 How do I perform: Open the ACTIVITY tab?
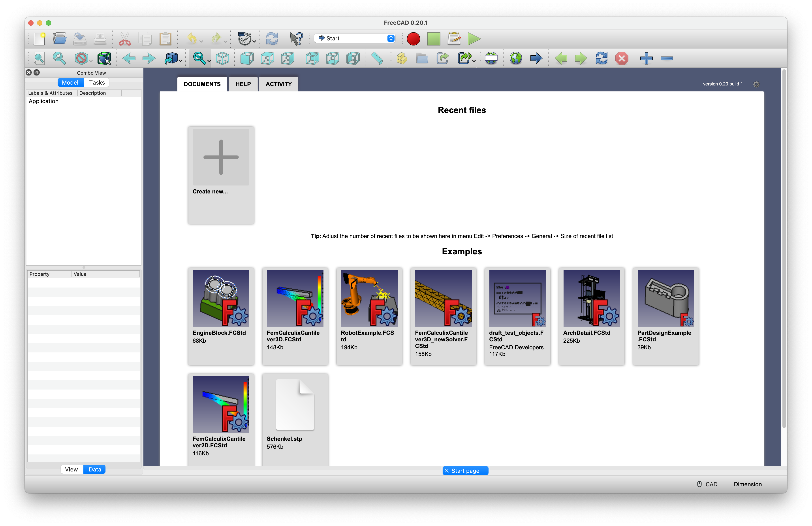point(278,84)
